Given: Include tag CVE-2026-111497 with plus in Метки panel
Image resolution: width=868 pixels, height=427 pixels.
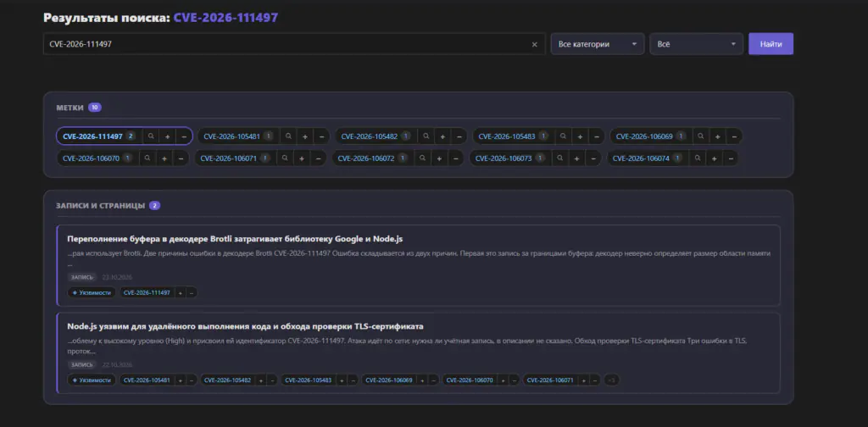Looking at the screenshot, I should 167,136.
